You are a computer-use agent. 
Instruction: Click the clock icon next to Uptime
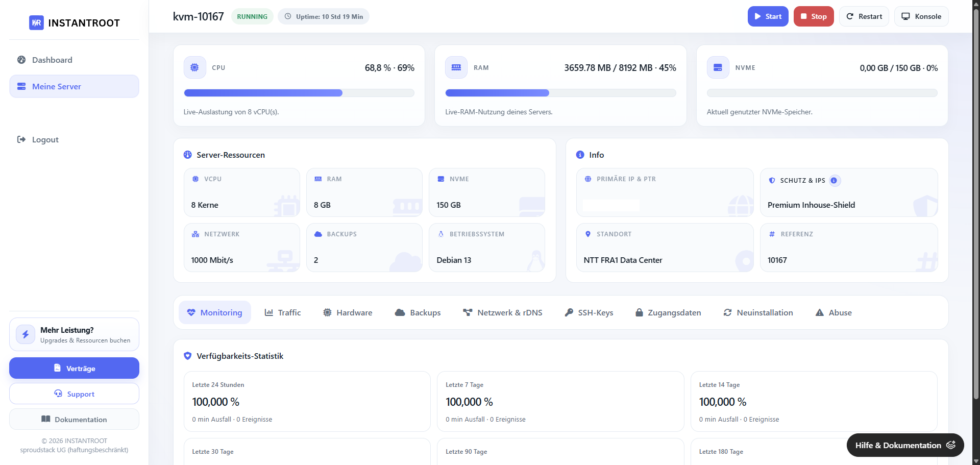[x=288, y=16]
